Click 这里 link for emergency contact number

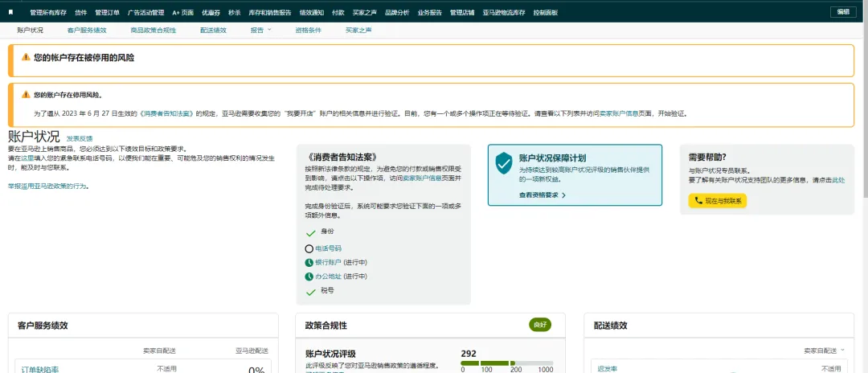27,158
